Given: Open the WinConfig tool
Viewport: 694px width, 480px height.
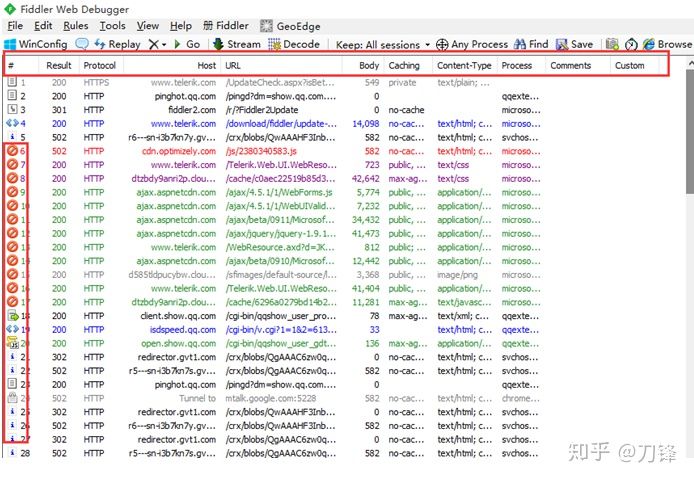Looking at the screenshot, I should tap(35, 44).
